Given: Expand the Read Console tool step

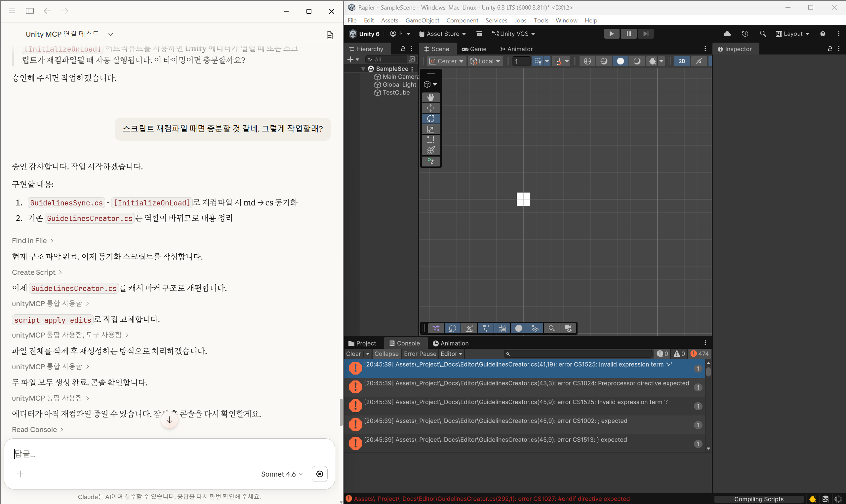Looking at the screenshot, I should (x=37, y=429).
